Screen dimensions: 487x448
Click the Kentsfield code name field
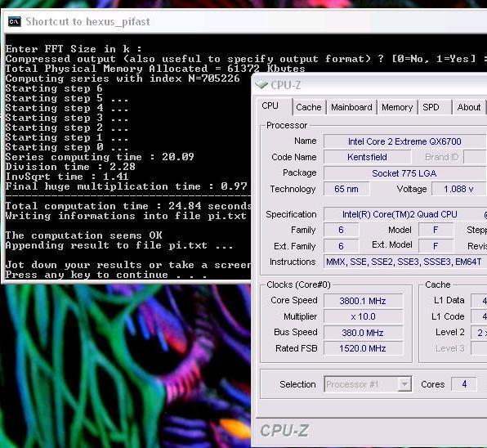click(x=367, y=157)
